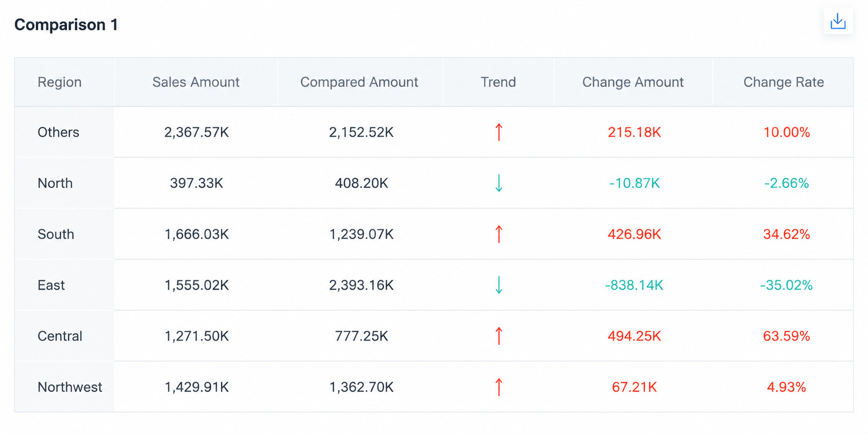This screenshot has width=868, height=434.
Task: Select the Change Amount column header
Action: pyautogui.click(x=633, y=82)
